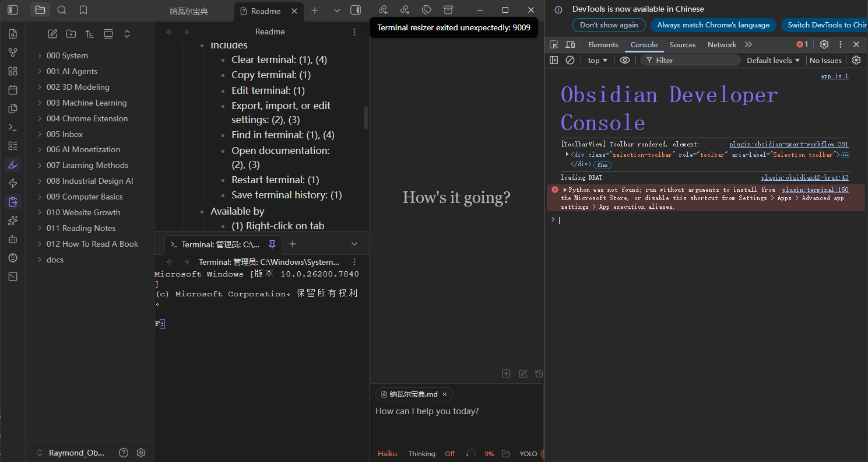Click the Don't show again button

point(609,25)
